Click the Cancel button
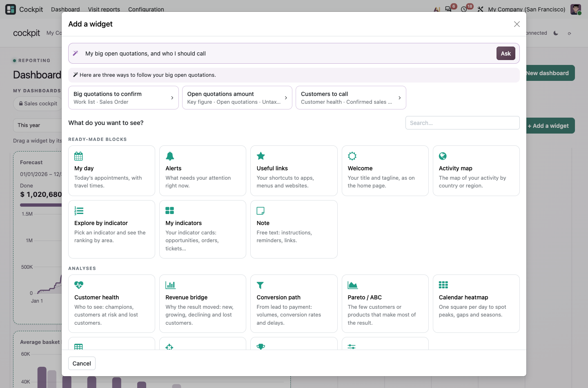Image resolution: width=588 pixels, height=388 pixels. click(x=82, y=363)
